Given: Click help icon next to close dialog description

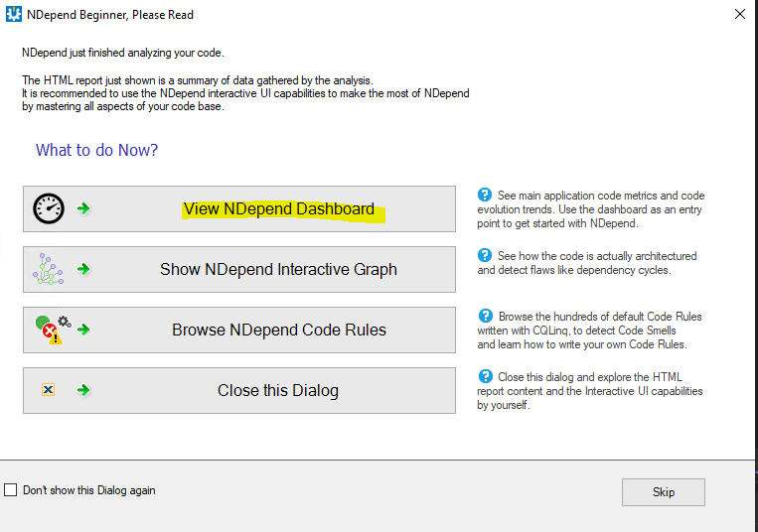Looking at the screenshot, I should [x=485, y=376].
